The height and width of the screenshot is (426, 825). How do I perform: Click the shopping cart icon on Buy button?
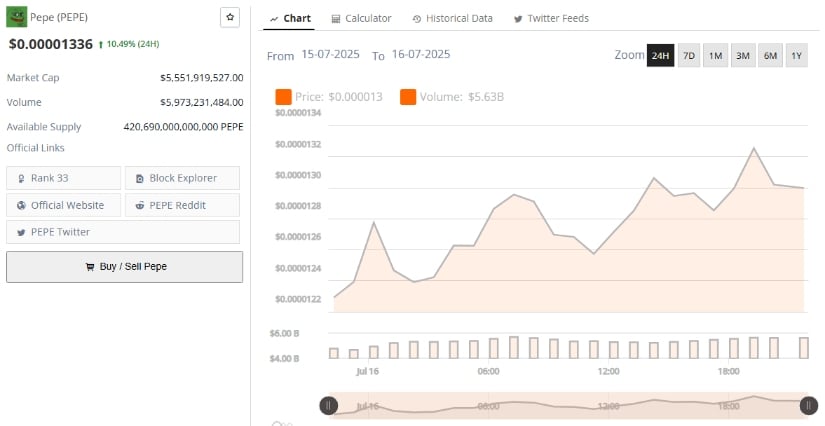[x=90, y=267]
